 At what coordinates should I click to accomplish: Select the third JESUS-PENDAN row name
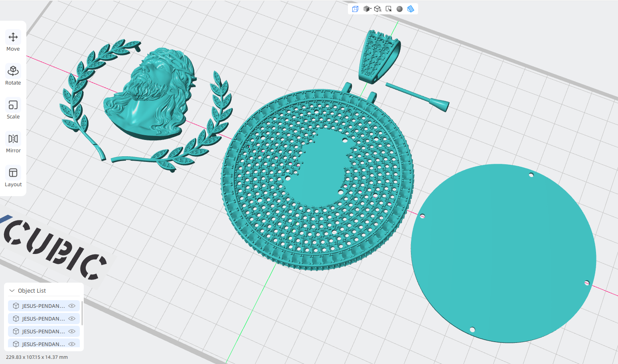pyautogui.click(x=43, y=331)
